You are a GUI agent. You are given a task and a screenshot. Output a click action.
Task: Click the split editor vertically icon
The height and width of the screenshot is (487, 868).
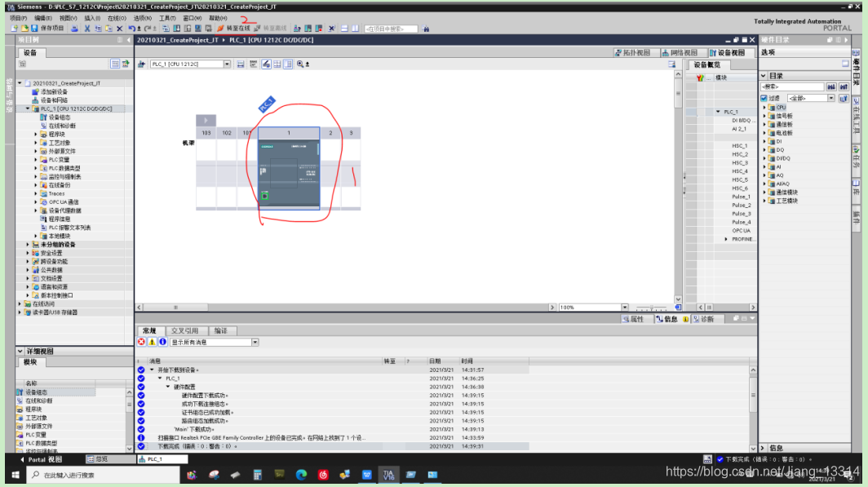(355, 29)
